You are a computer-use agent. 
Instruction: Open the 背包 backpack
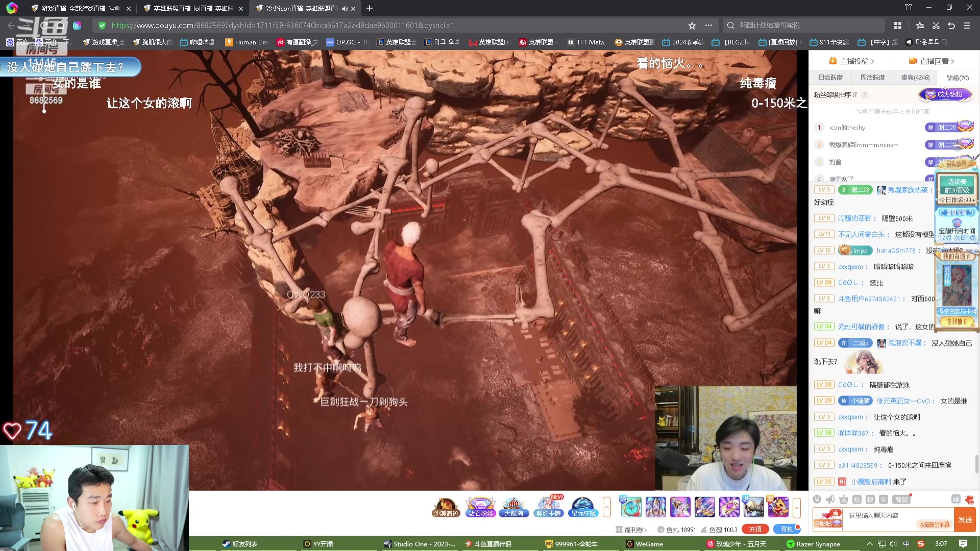pyautogui.click(x=787, y=530)
